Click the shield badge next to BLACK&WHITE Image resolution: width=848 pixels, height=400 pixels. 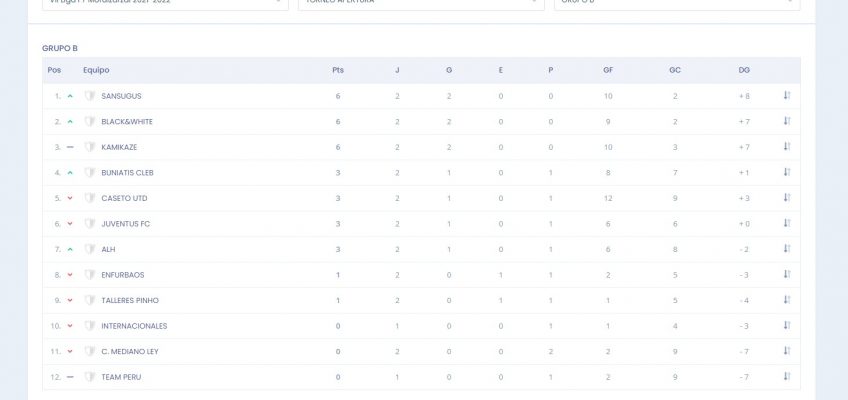[x=90, y=122]
